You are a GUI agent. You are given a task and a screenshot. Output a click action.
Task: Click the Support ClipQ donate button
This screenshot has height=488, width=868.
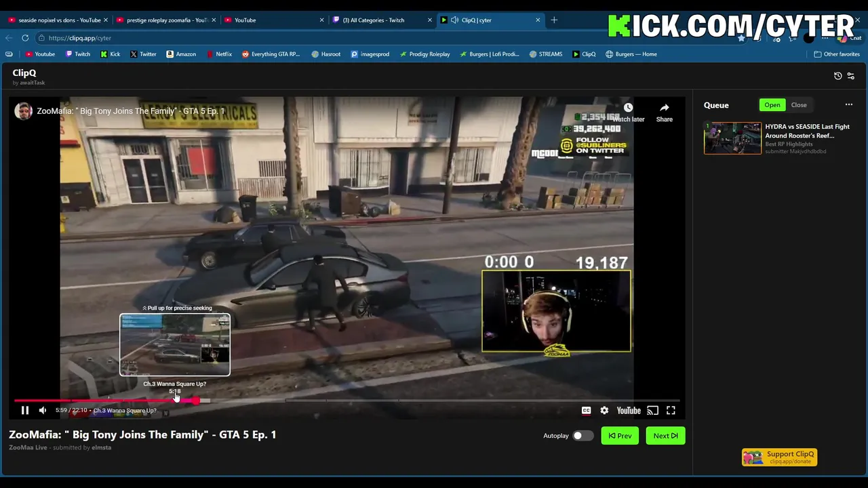point(779,457)
